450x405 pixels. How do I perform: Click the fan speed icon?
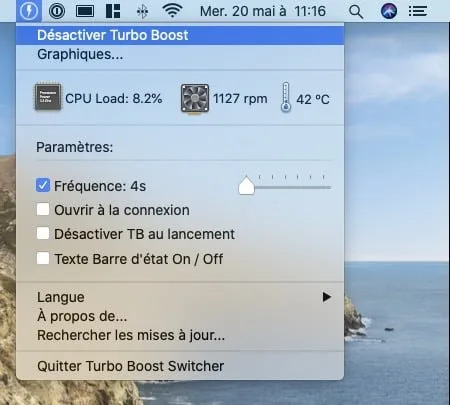(x=195, y=98)
